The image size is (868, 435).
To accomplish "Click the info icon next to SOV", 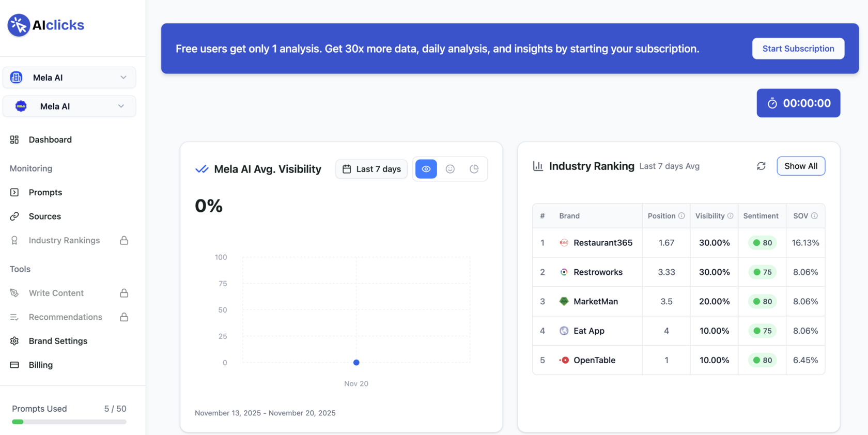I will [x=814, y=216].
